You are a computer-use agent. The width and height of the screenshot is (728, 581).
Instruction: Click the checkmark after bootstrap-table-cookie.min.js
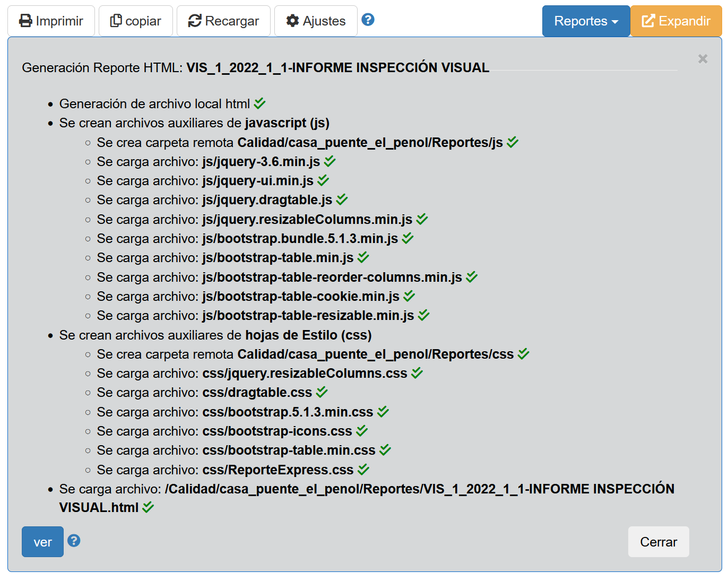tap(409, 296)
